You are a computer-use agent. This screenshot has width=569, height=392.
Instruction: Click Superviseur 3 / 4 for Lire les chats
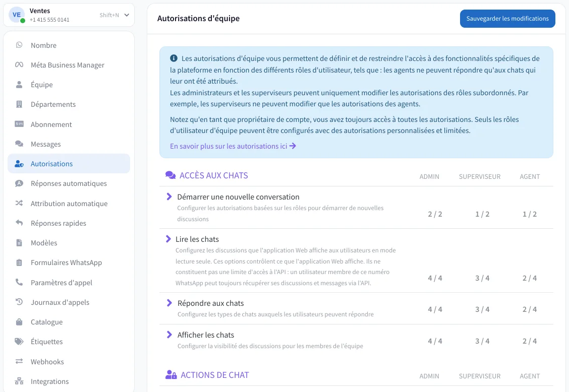tap(482, 278)
